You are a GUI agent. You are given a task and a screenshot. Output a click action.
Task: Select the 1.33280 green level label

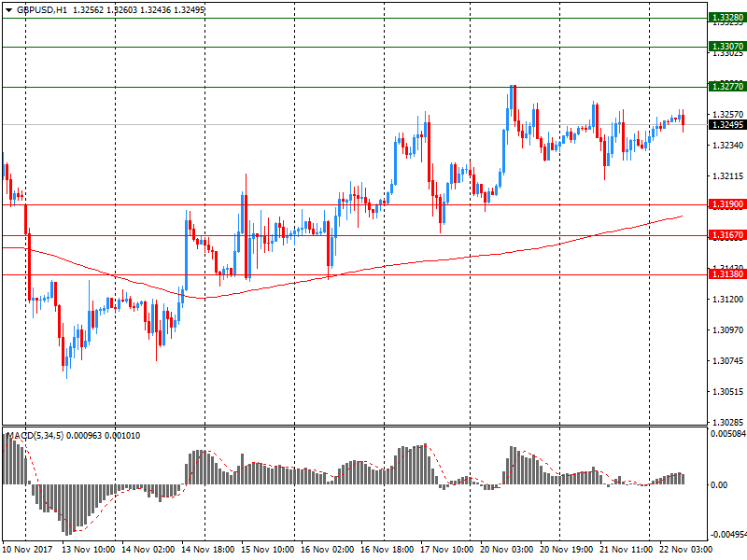click(727, 18)
